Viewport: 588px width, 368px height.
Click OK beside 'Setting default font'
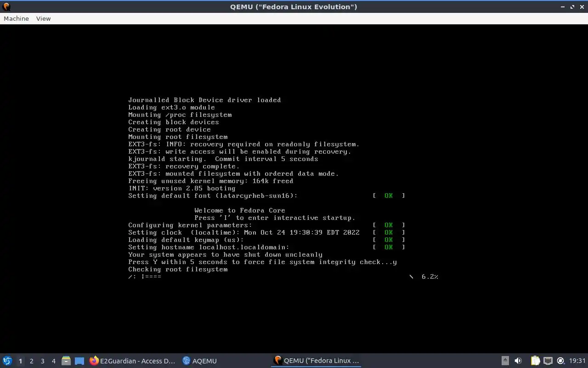(x=389, y=195)
